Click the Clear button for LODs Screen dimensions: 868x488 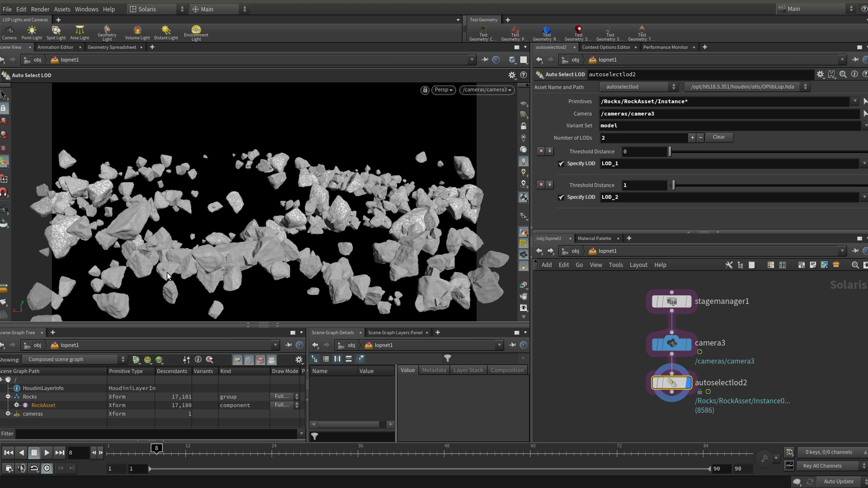click(x=718, y=137)
